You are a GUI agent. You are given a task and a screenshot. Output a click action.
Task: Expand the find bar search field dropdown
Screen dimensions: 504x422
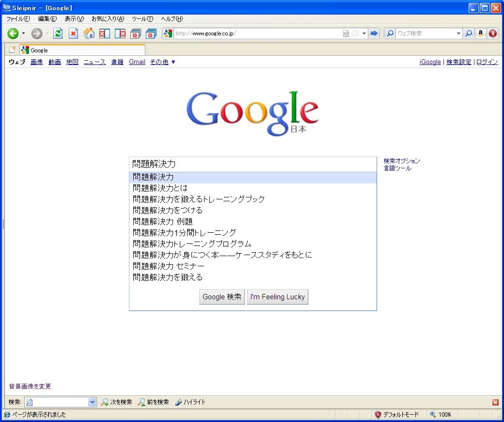92,402
